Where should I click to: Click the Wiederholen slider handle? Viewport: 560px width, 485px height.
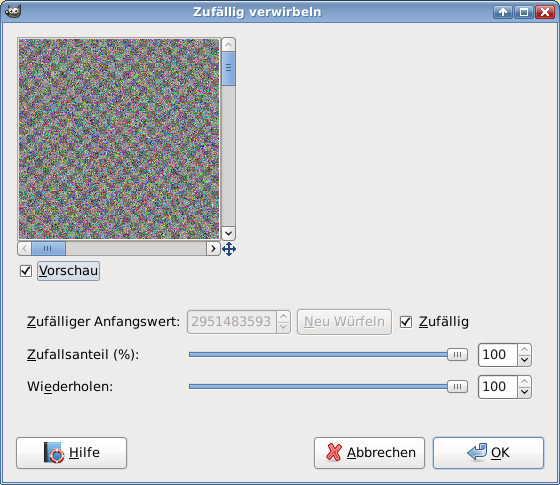[x=458, y=386]
